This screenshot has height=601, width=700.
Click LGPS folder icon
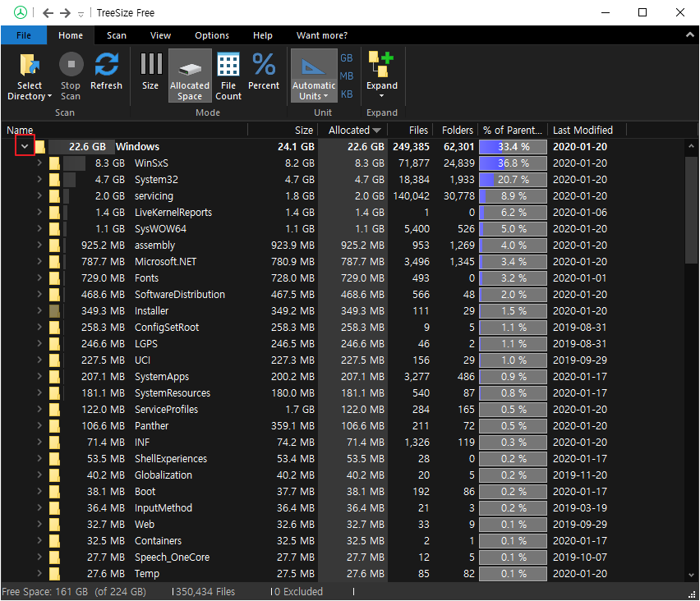point(54,343)
